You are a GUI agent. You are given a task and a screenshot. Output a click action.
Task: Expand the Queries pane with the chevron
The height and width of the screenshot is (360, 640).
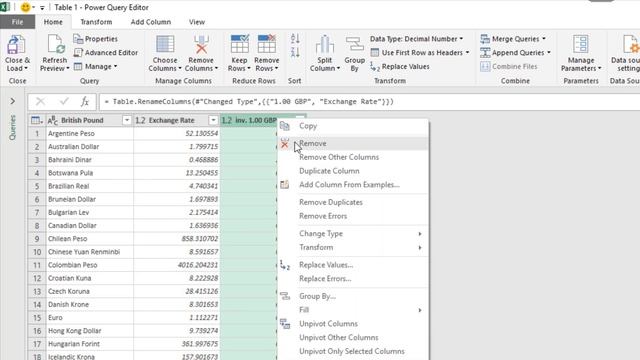pyautogui.click(x=13, y=101)
